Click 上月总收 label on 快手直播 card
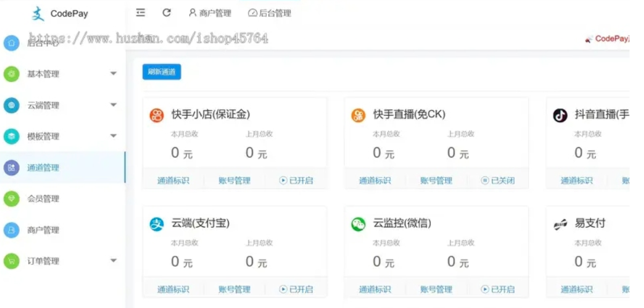Image resolution: width=644 pixels, height=308 pixels. [461, 134]
